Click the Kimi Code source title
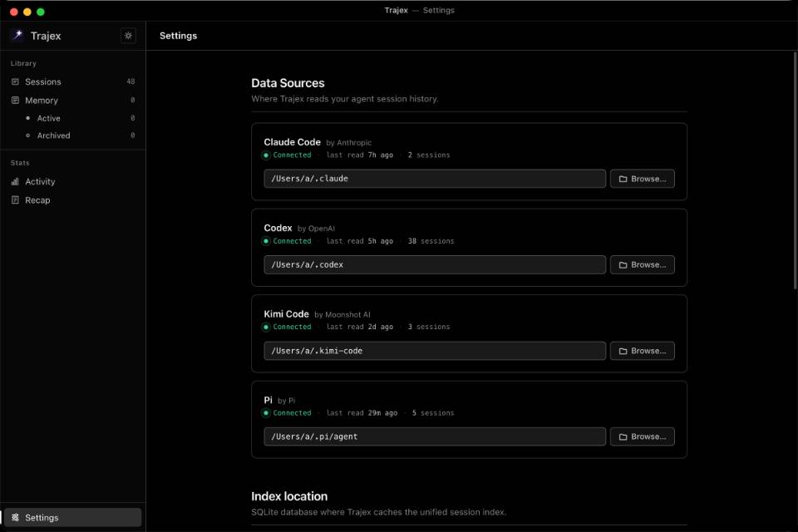This screenshot has height=532, width=798. 286,314
